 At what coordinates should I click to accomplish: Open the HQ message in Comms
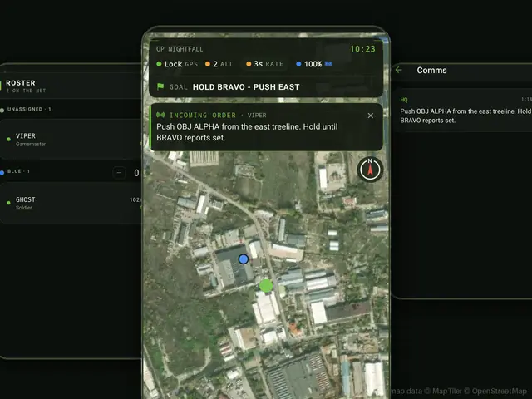click(x=462, y=111)
